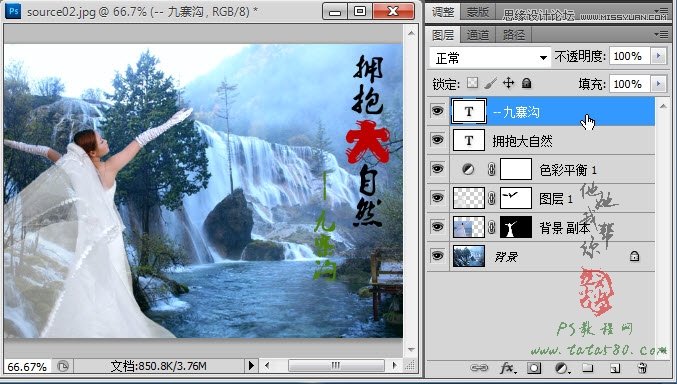The height and width of the screenshot is (384, 677).
Task: Click the layer thumbnail of 图层 1
Action: 469,198
